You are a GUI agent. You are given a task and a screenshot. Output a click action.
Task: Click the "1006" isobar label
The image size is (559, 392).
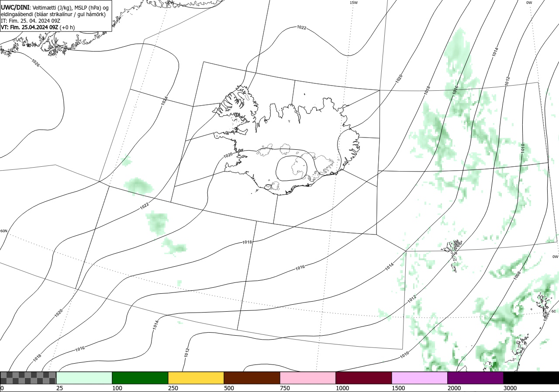pos(546,316)
